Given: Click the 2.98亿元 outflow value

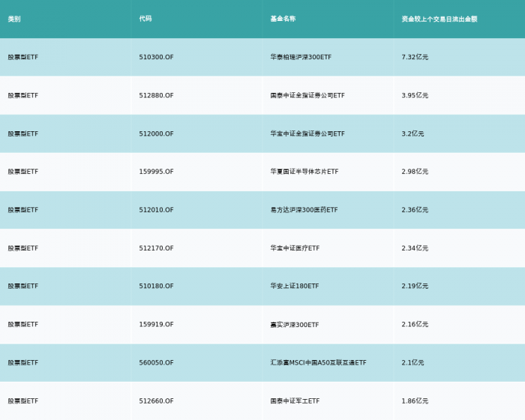Looking at the screenshot, I should pos(415,172).
